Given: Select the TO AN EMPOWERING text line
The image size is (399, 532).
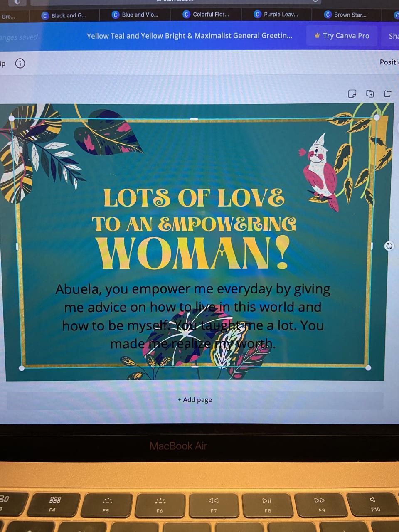Looking at the screenshot, I should pos(194,224).
